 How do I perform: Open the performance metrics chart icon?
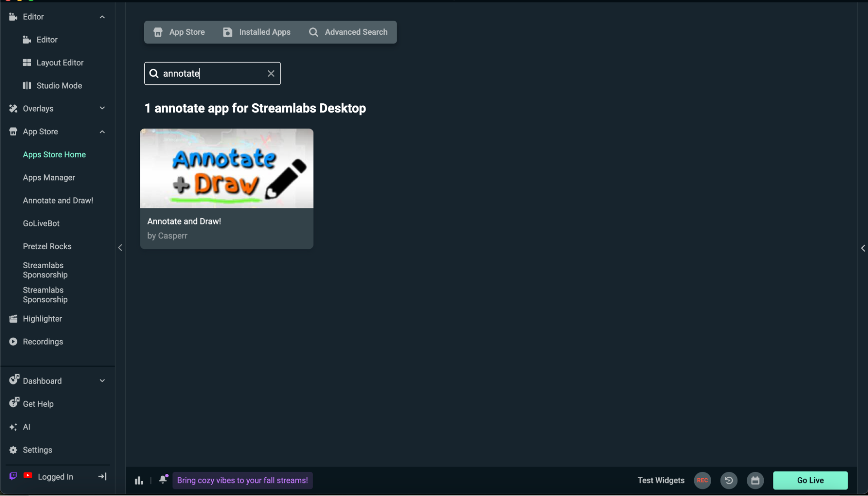(138, 480)
